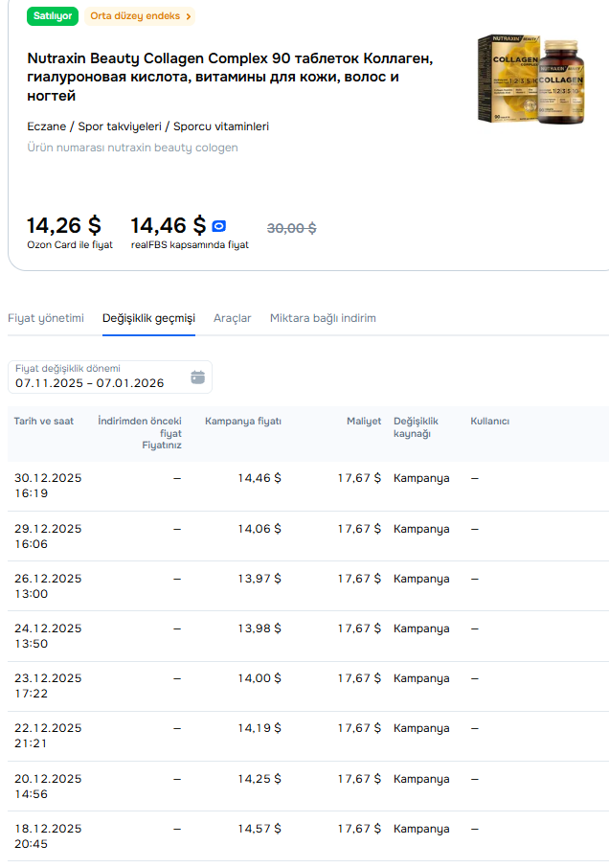This screenshot has height=868, width=609.
Task: Select the Değişiklik geçmişi tab
Action: tap(148, 318)
